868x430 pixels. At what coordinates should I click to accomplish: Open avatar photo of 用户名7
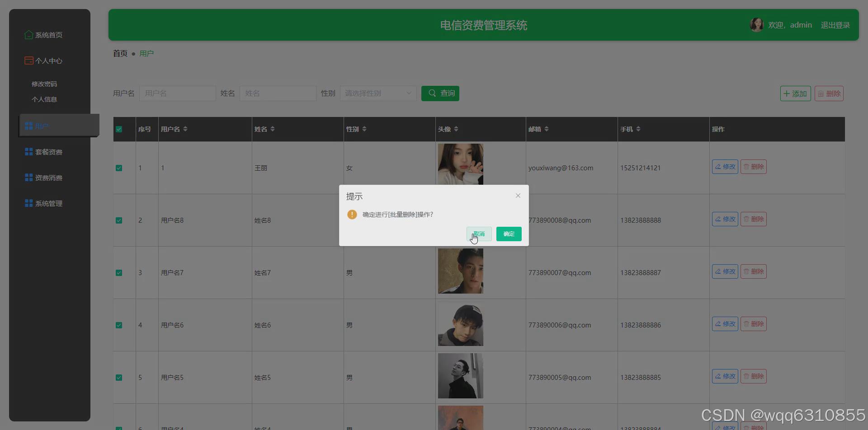[x=461, y=271]
